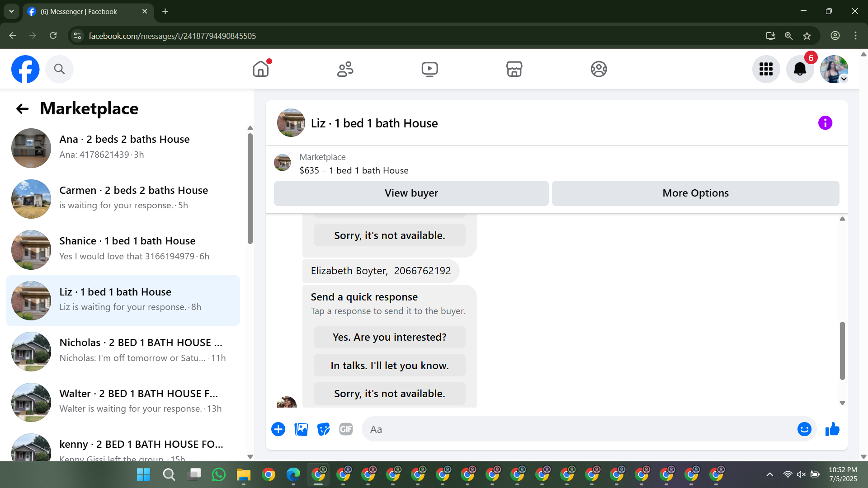Viewport: 868px width, 488px height.
Task: Open the Marketplace storefront icon
Action: point(514,69)
